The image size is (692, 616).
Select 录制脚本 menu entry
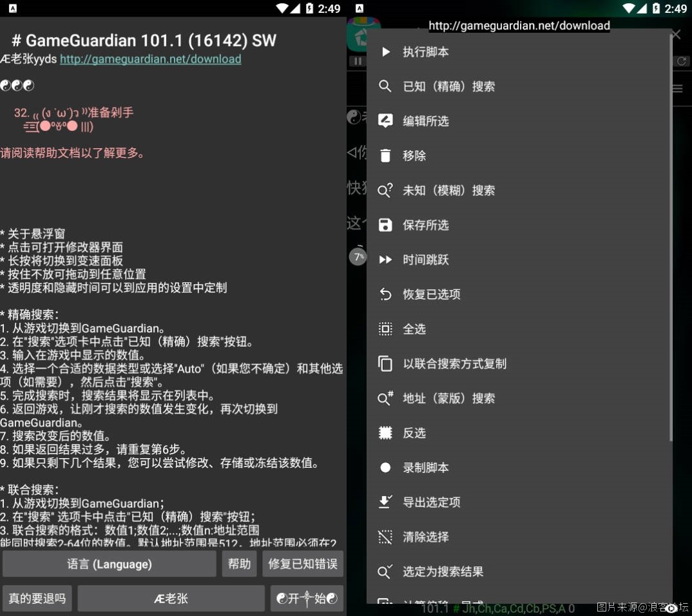[x=519, y=467]
